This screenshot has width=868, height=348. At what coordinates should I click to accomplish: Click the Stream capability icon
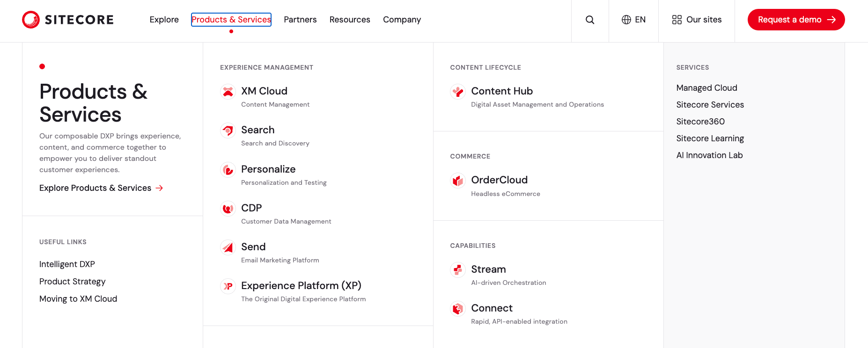(x=458, y=270)
